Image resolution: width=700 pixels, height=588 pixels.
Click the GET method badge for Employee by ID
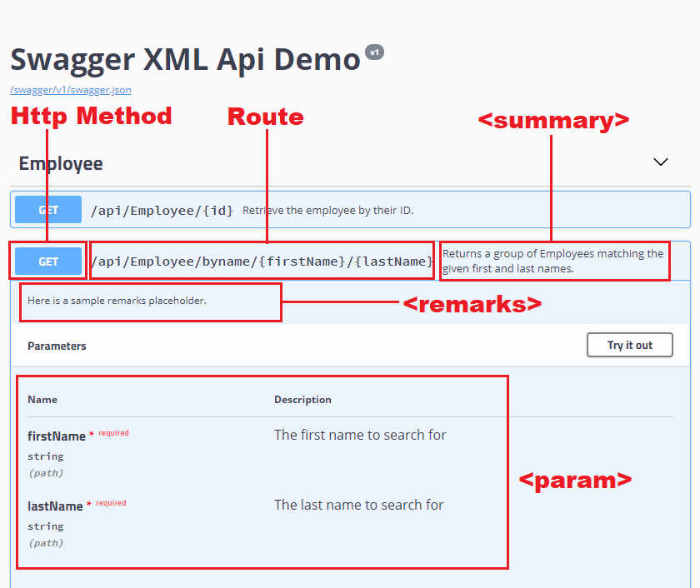pos(47,209)
